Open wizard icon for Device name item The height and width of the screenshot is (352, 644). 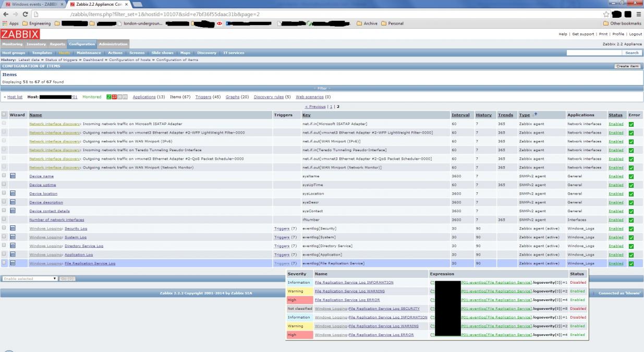tap(13, 176)
